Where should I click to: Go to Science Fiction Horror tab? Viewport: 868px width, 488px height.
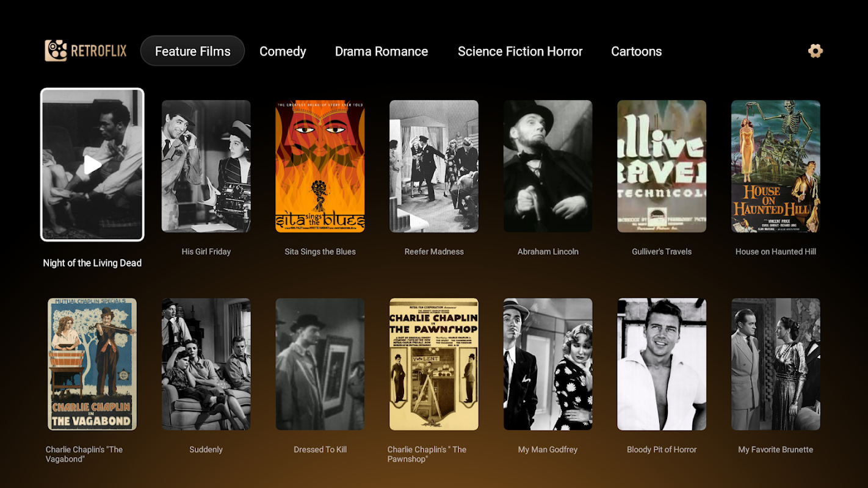click(x=520, y=51)
